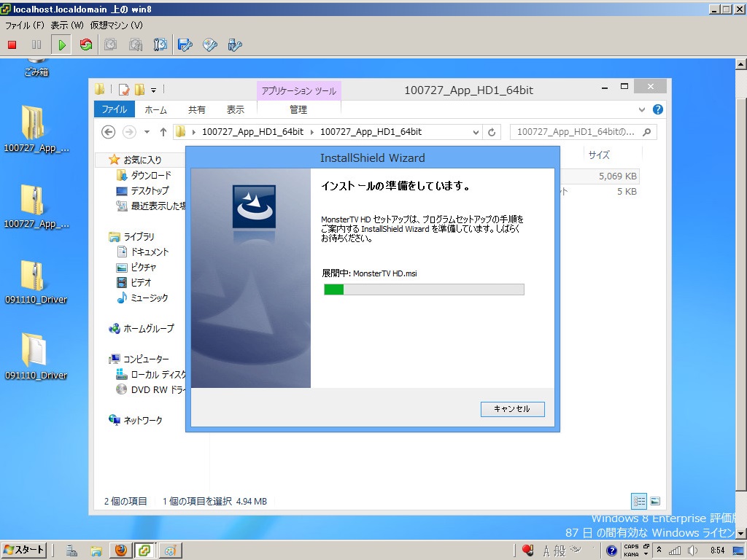
Task: Click the キャンセル button in InstallShield Wizard
Action: [x=512, y=409]
